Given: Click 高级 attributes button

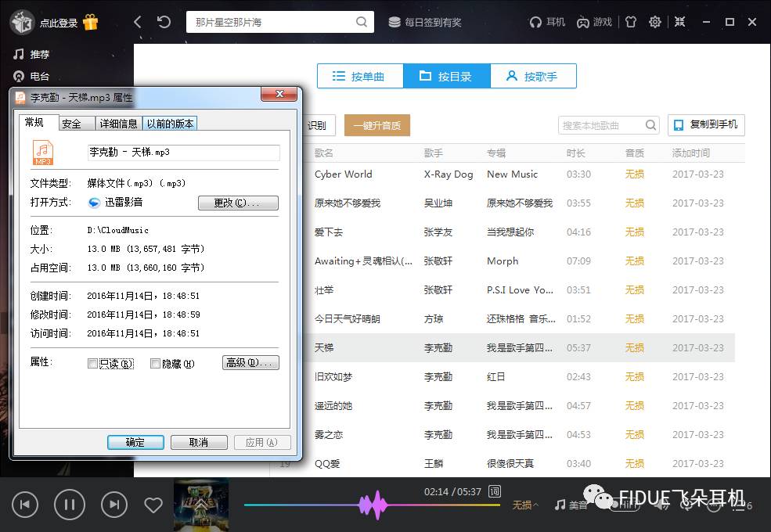Looking at the screenshot, I should [250, 363].
